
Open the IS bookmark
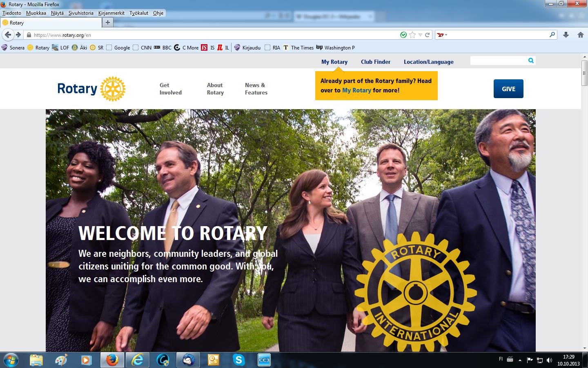[208, 47]
